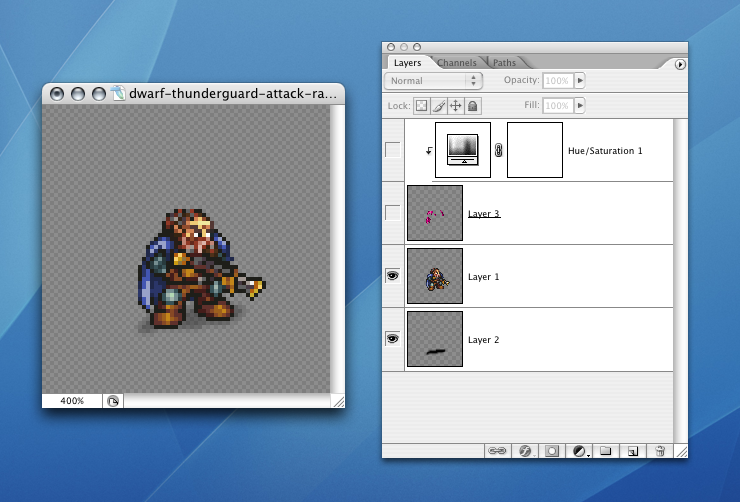Click the Link layers chain button
Screen dimensions: 740x502
497,451
